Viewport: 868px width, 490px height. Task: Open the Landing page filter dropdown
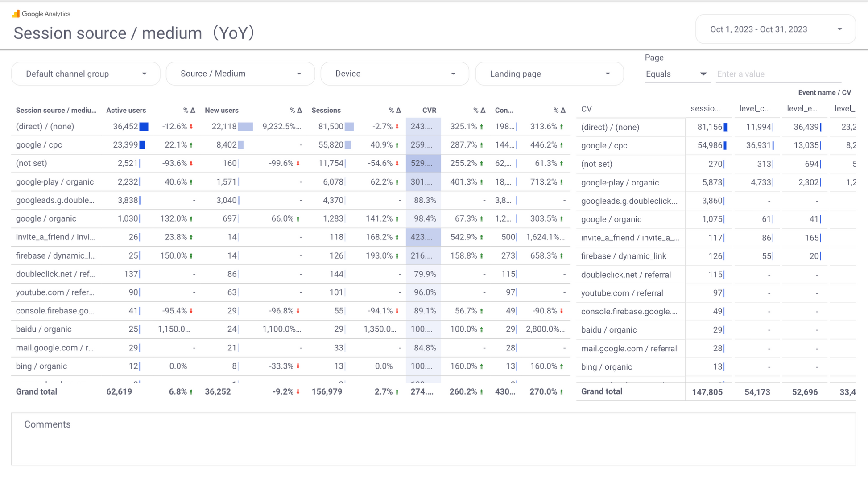550,74
